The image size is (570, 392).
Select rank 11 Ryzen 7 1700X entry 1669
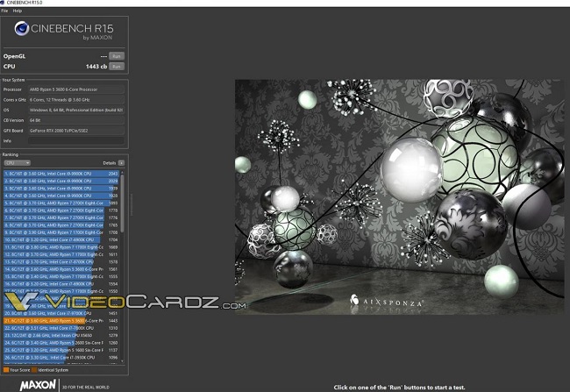[61, 247]
